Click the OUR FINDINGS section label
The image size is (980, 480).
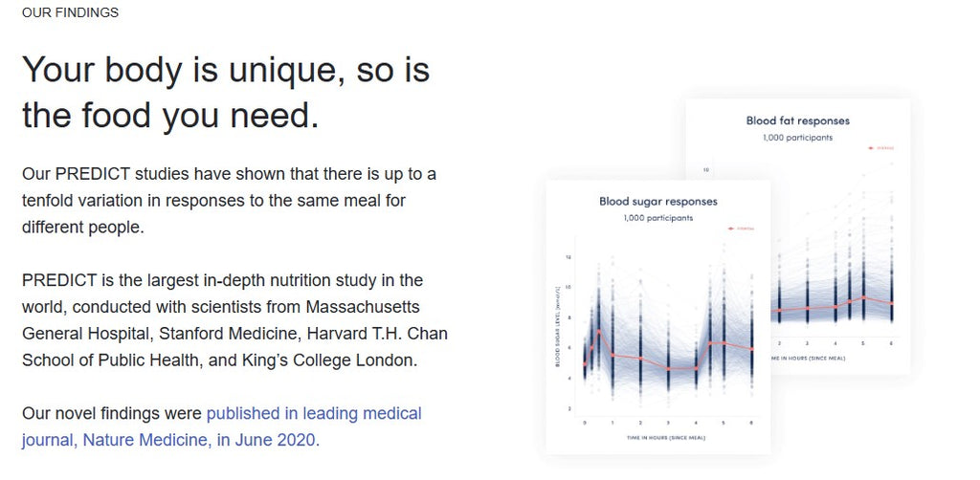70,12
